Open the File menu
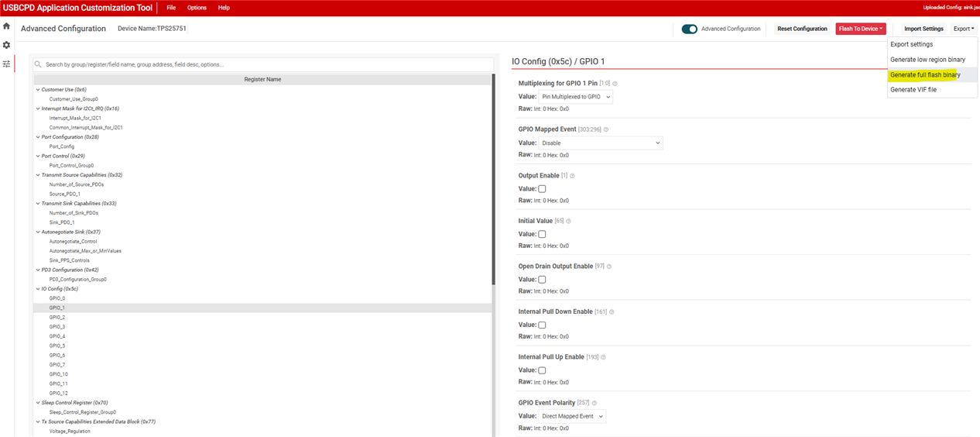 tap(171, 8)
